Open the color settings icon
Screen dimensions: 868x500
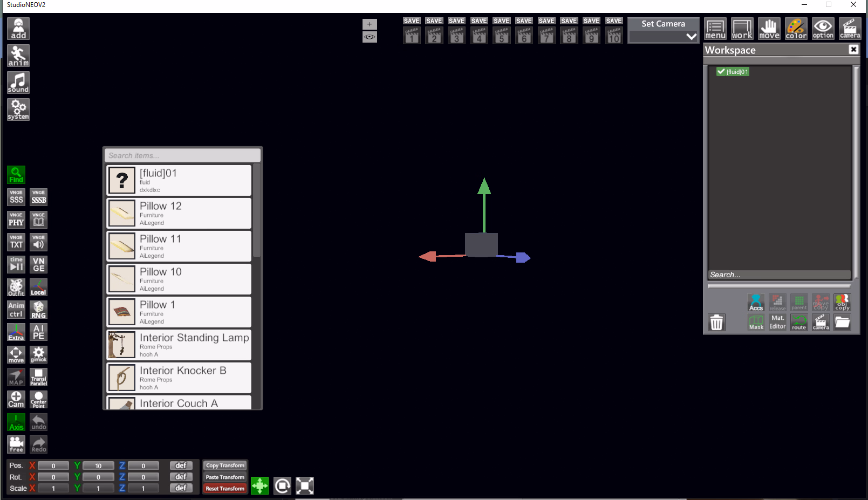[796, 29]
